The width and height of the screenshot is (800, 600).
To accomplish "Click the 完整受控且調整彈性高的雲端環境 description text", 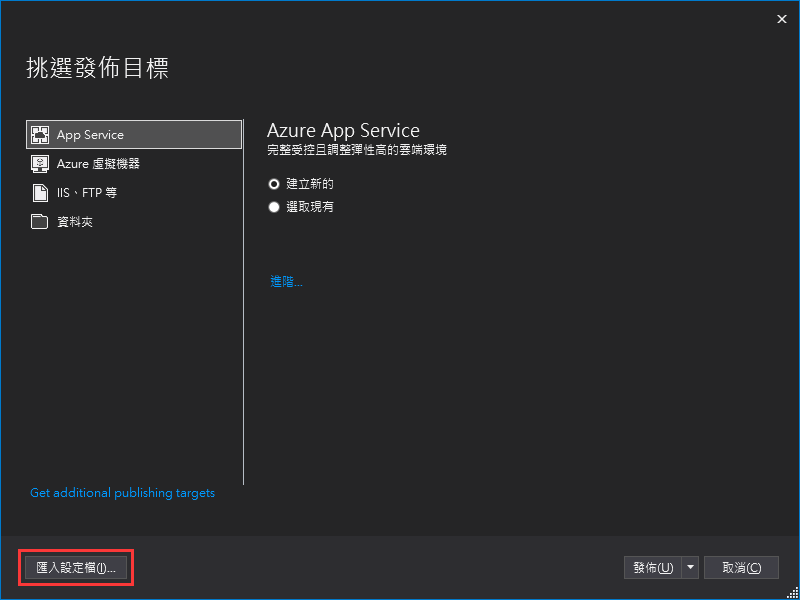I will tap(357, 150).
